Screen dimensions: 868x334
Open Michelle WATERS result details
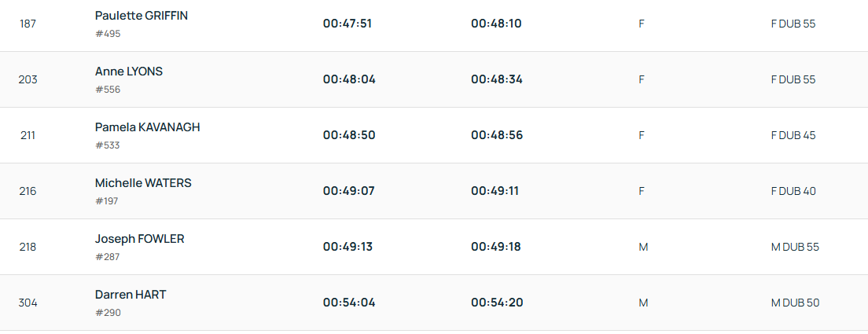pyautogui.click(x=143, y=183)
